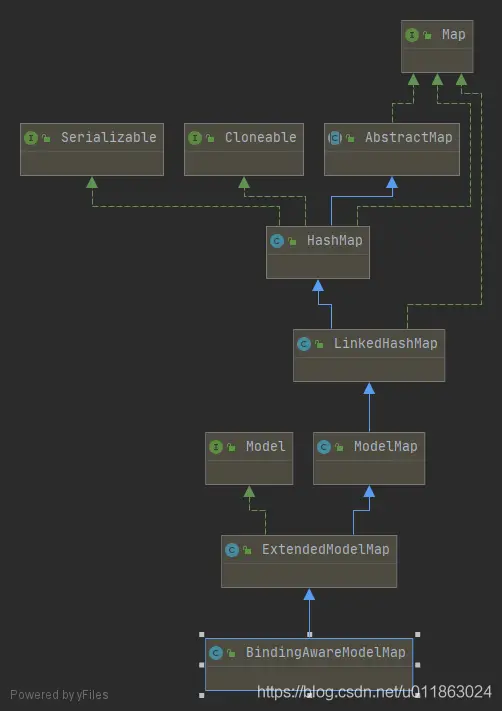This screenshot has width=502, height=711.
Task: Select the AbstractMap node label
Action: pyautogui.click(x=409, y=137)
